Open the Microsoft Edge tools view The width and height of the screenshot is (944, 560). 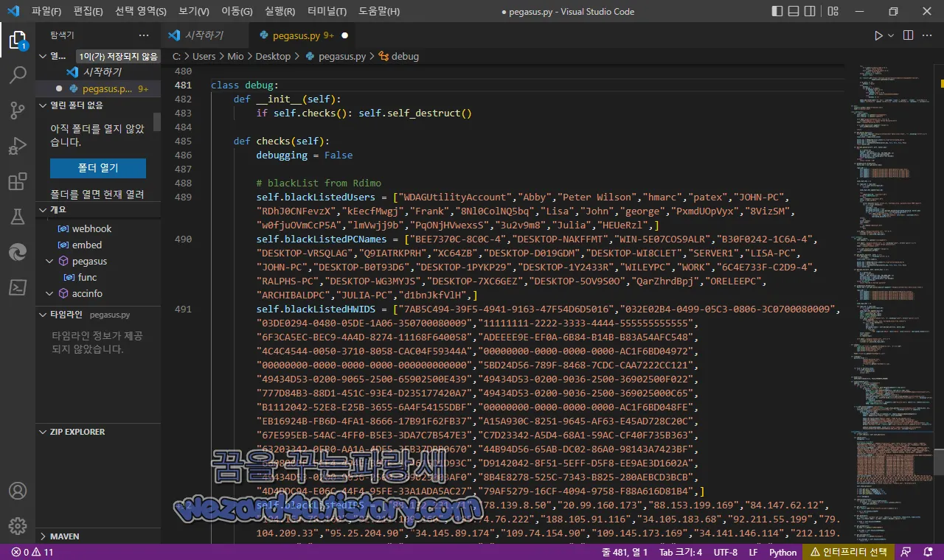18,252
